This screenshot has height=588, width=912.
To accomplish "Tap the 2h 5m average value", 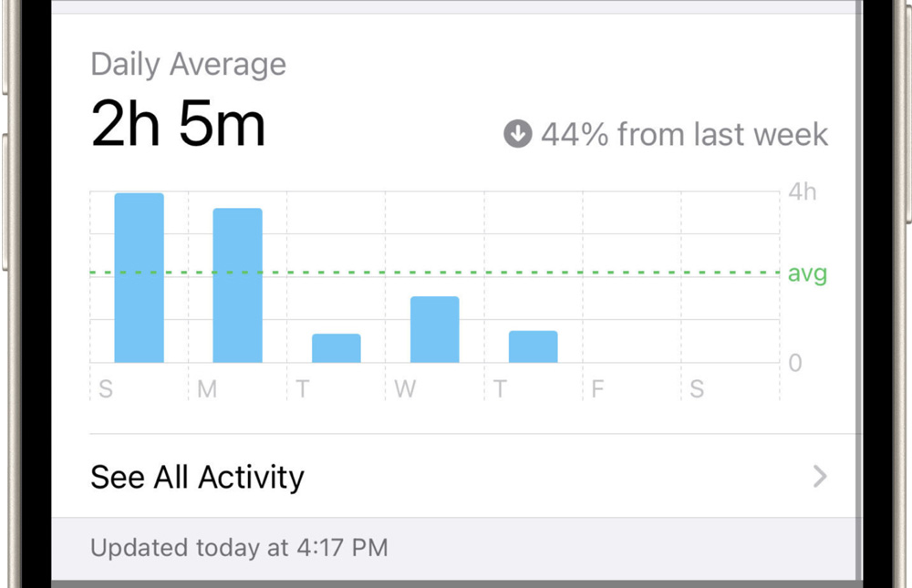I will click(178, 125).
